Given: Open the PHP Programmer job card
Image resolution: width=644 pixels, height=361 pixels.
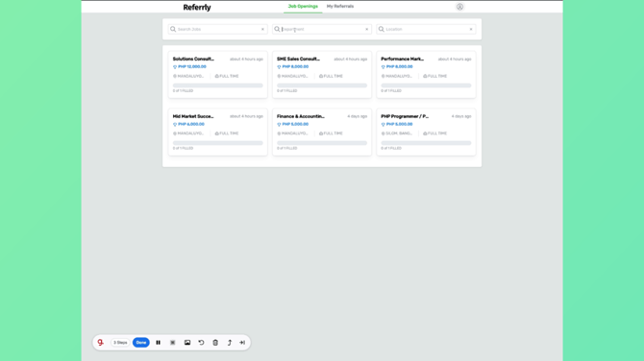Looking at the screenshot, I should [426, 132].
